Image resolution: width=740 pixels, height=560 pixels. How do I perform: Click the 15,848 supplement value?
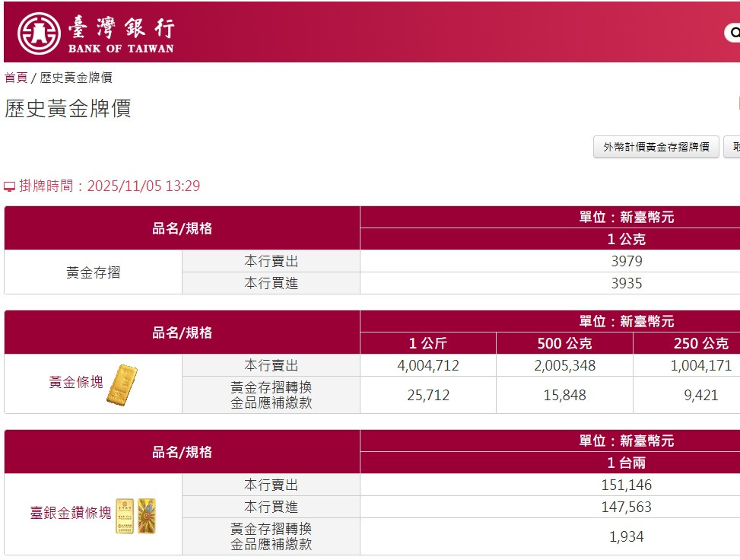[x=564, y=395]
